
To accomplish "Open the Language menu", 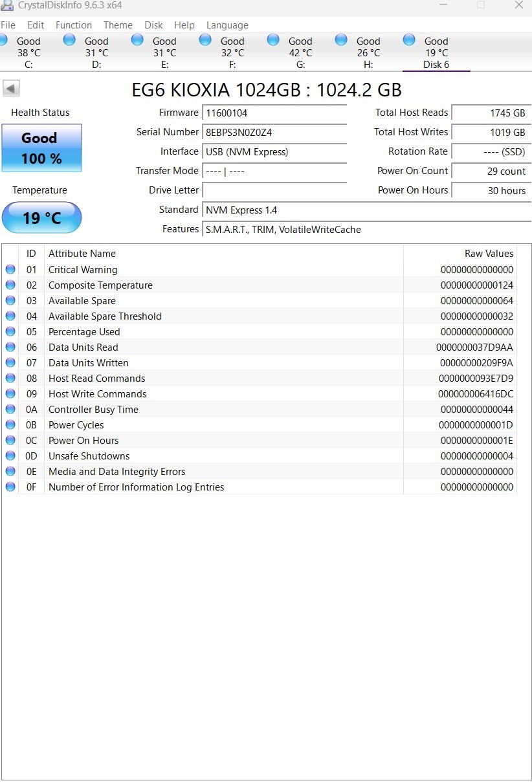I will point(227,25).
